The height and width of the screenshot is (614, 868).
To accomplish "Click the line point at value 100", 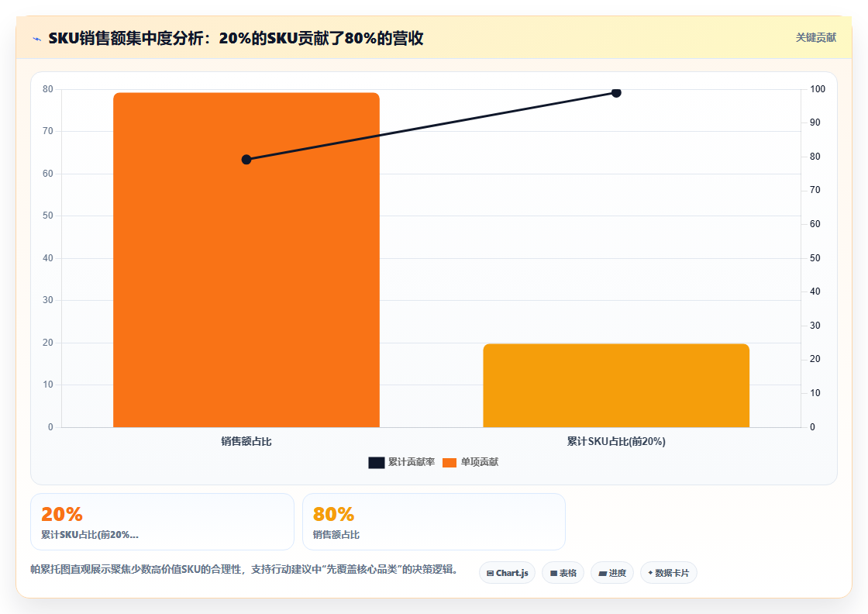I will (616, 92).
